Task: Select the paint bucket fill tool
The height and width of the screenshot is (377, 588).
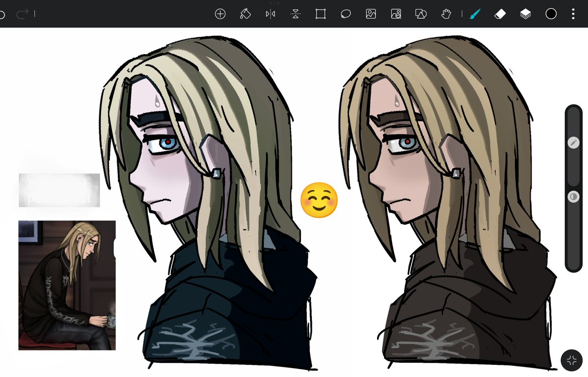Action: 245,14
